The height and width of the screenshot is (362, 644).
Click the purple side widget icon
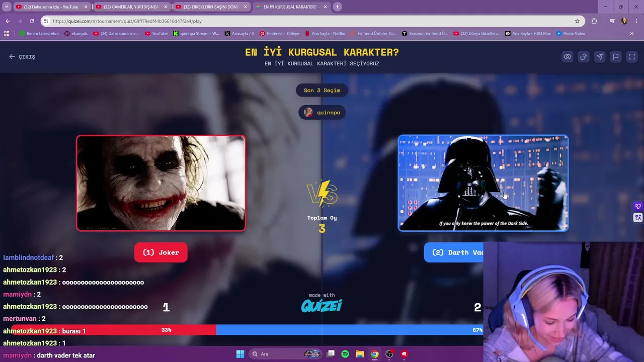(x=638, y=207)
